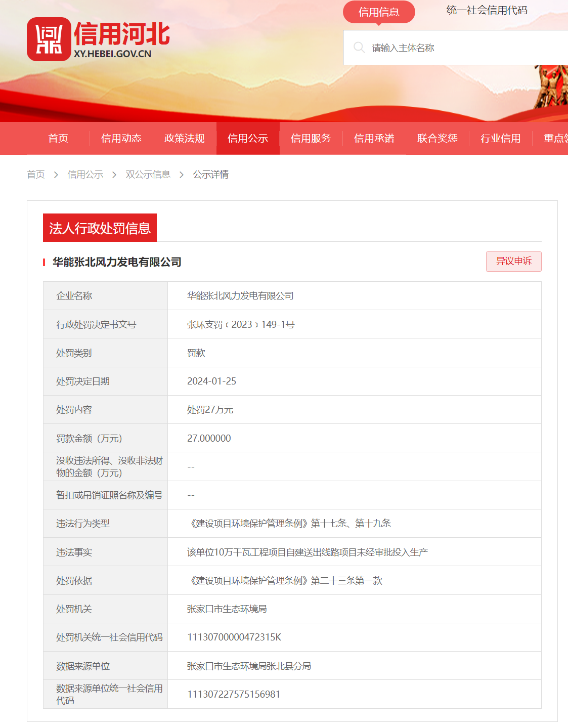Go to 双公示信息 breadcrumb link
This screenshot has width=568, height=728.
click(148, 175)
